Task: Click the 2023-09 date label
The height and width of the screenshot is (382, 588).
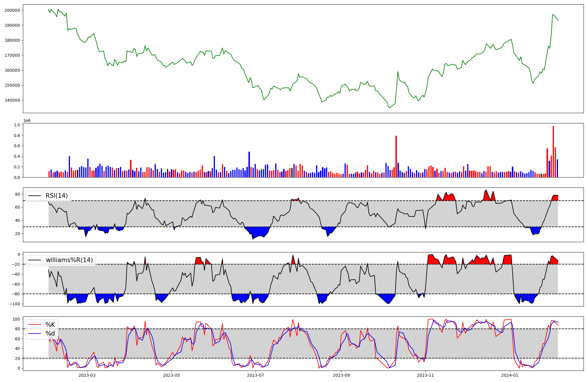Action: (x=341, y=375)
